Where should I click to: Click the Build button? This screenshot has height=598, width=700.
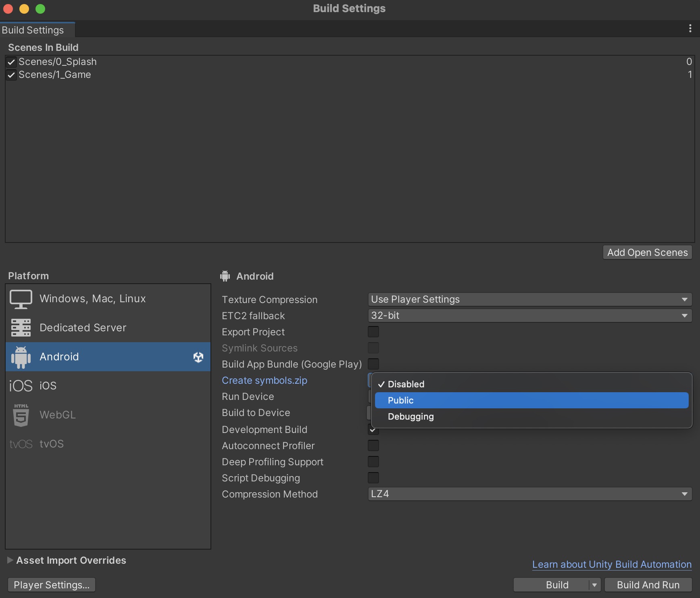(551, 585)
